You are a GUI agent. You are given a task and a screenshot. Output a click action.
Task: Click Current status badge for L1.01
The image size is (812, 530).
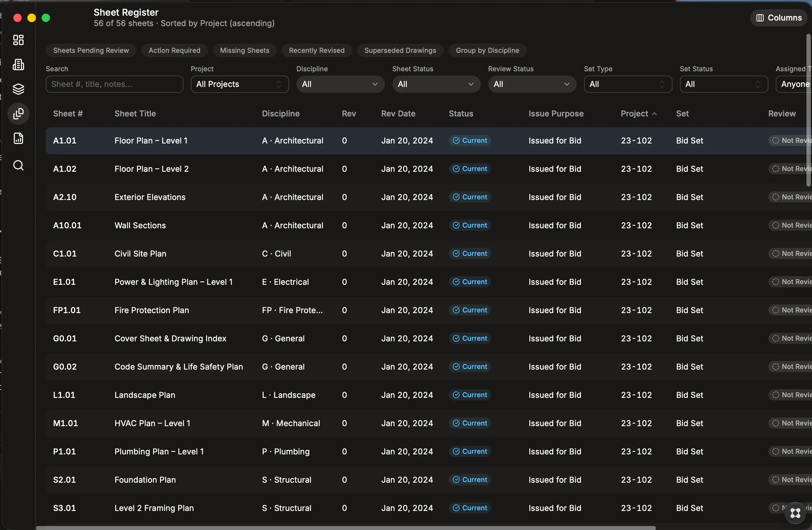pos(469,395)
